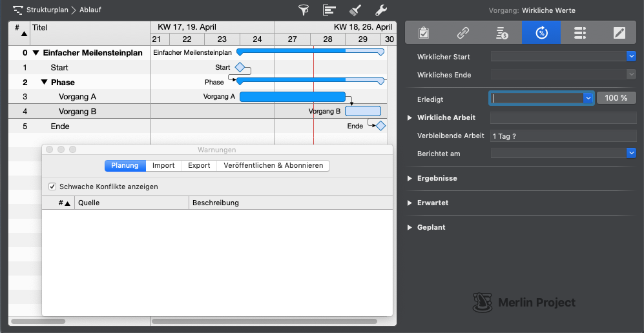Image resolution: width=644 pixels, height=333 pixels.
Task: Open the chain-link dependencies inspector tab
Action: click(x=463, y=33)
